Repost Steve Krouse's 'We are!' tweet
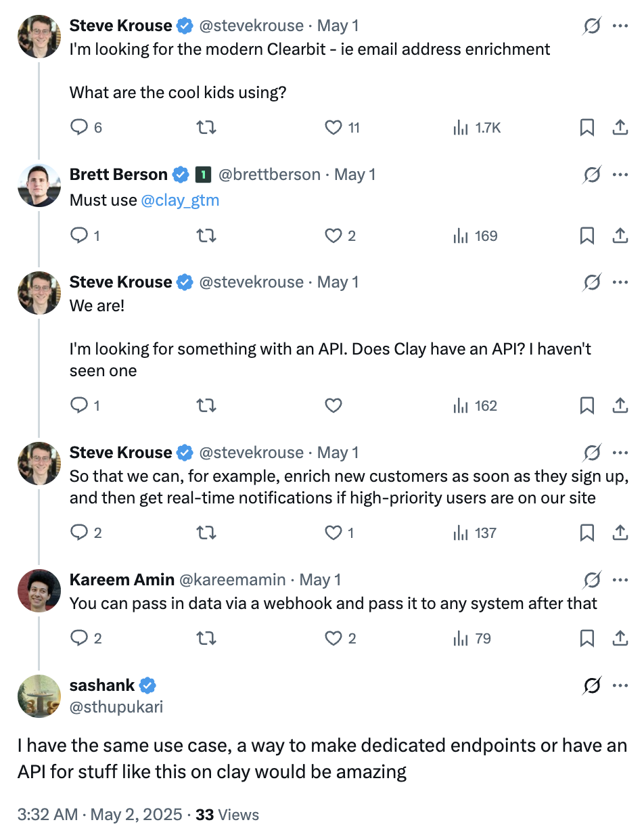The height and width of the screenshot is (835, 644). [x=206, y=405]
